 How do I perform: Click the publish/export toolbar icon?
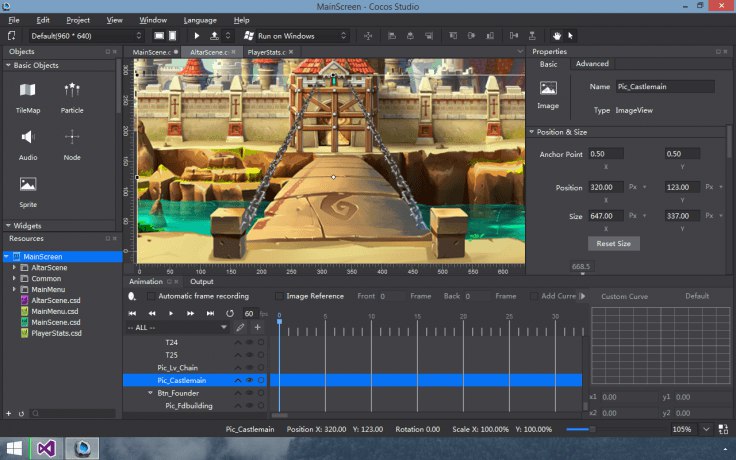(214, 36)
